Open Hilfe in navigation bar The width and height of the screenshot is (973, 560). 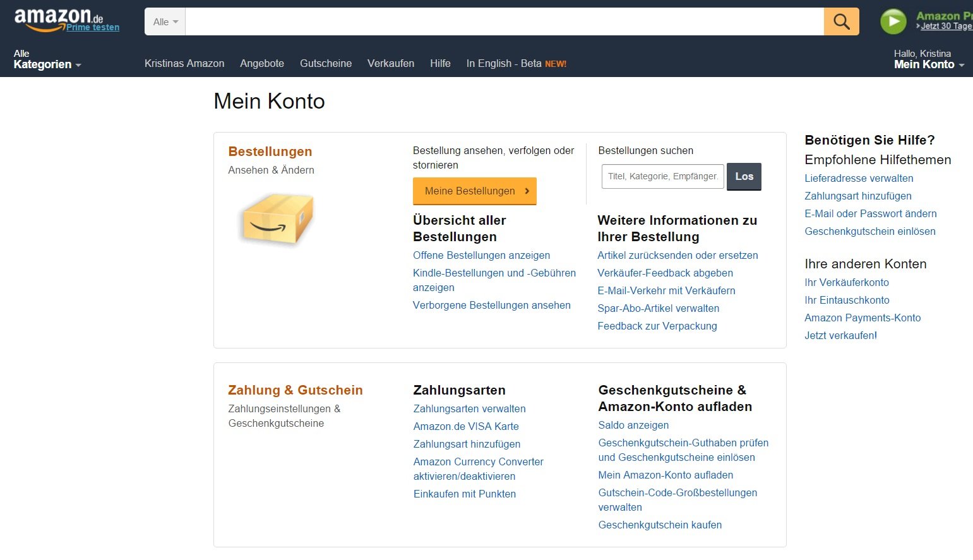point(440,63)
